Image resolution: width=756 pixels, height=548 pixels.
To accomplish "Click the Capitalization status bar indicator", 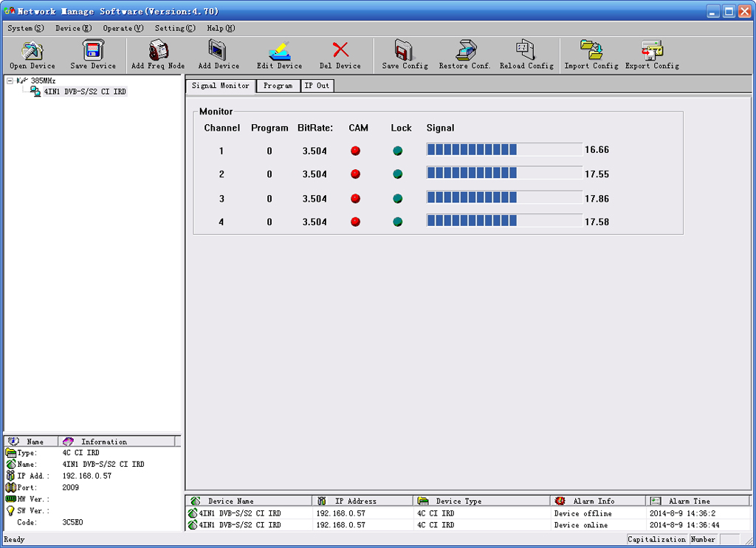I will [656, 539].
